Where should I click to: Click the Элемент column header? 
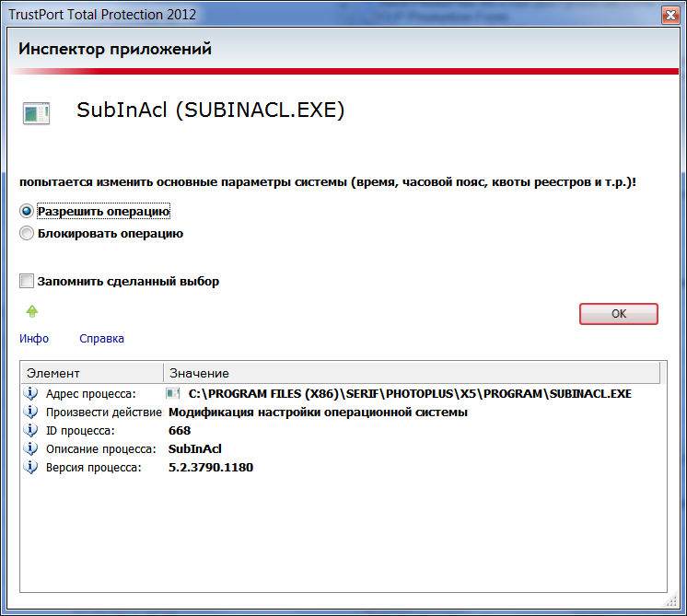click(x=92, y=373)
